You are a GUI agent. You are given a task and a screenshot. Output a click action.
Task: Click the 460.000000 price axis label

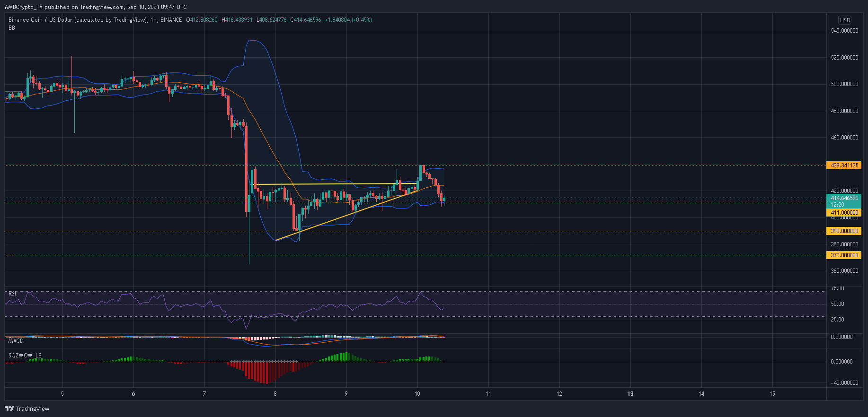coord(844,138)
